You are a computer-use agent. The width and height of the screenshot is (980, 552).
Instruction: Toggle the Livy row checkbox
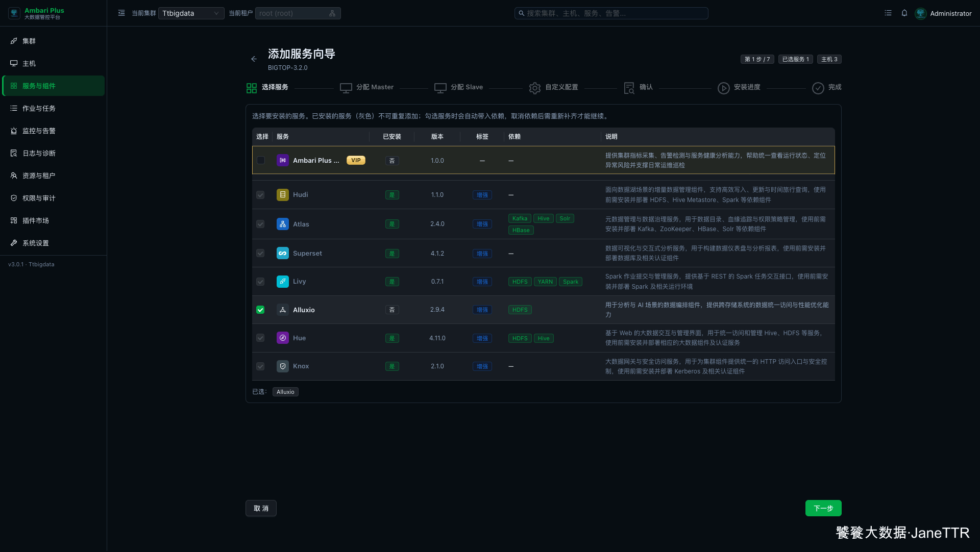260,282
